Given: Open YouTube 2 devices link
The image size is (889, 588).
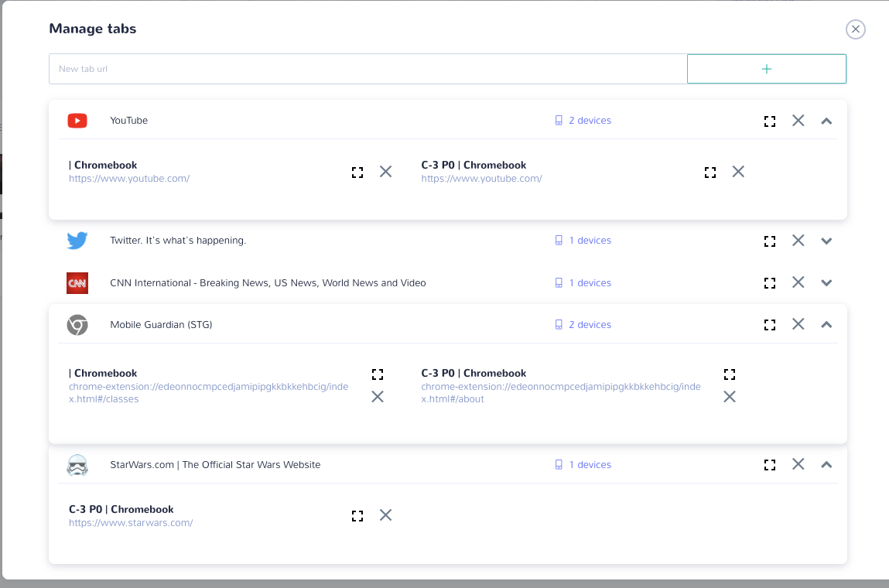Looking at the screenshot, I should pos(583,120).
